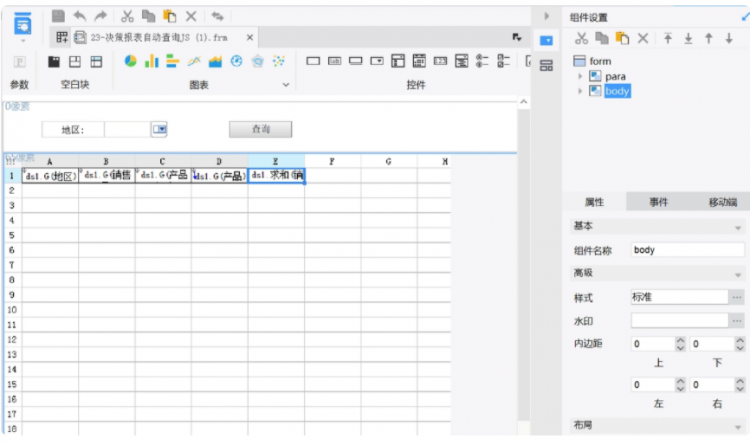Click the stacked layout icon on side strip
Viewport: 750px width, 445px height.
point(546,65)
